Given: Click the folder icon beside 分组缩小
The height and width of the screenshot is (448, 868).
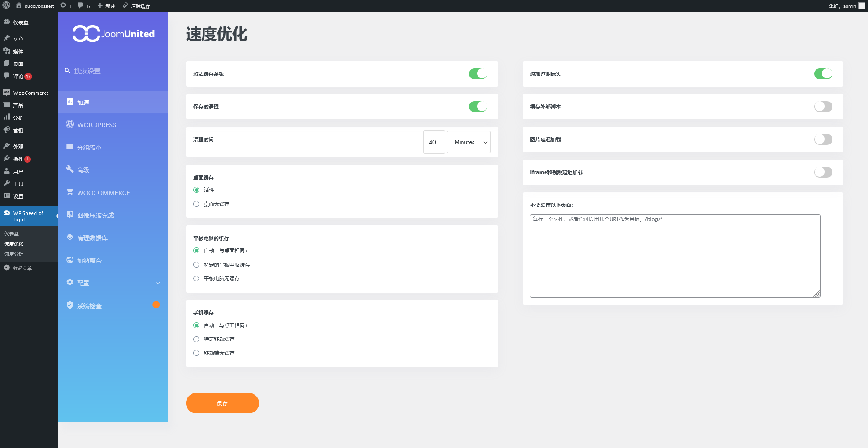Looking at the screenshot, I should coord(70,147).
